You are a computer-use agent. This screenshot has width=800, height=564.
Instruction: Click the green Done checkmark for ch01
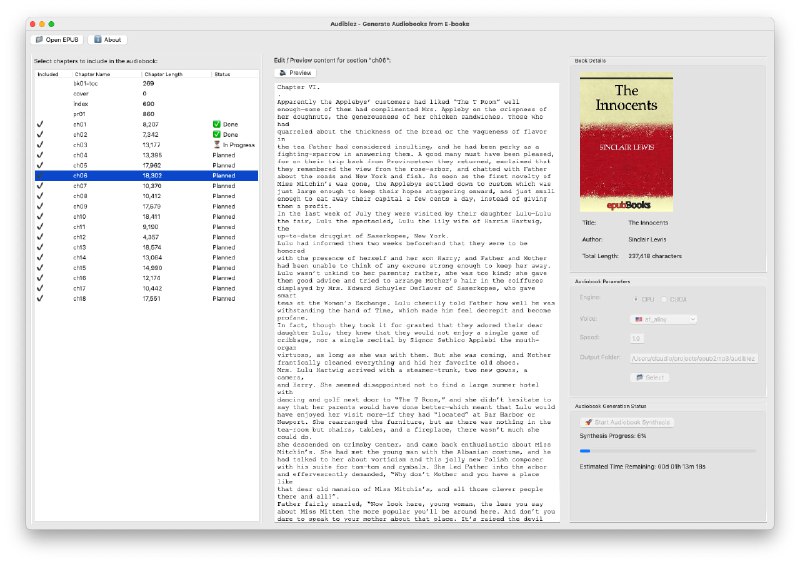pyautogui.click(x=216, y=124)
